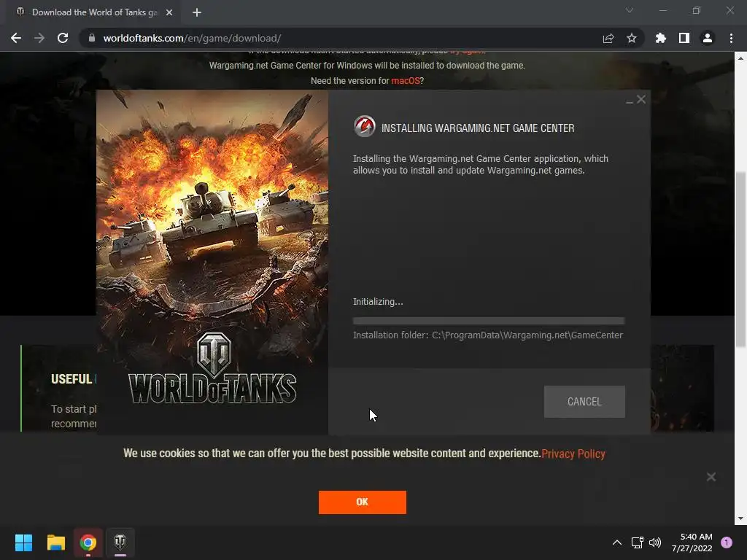Screen dimensions: 747x560
Task: Click the site padlock icon
Action: (92, 38)
